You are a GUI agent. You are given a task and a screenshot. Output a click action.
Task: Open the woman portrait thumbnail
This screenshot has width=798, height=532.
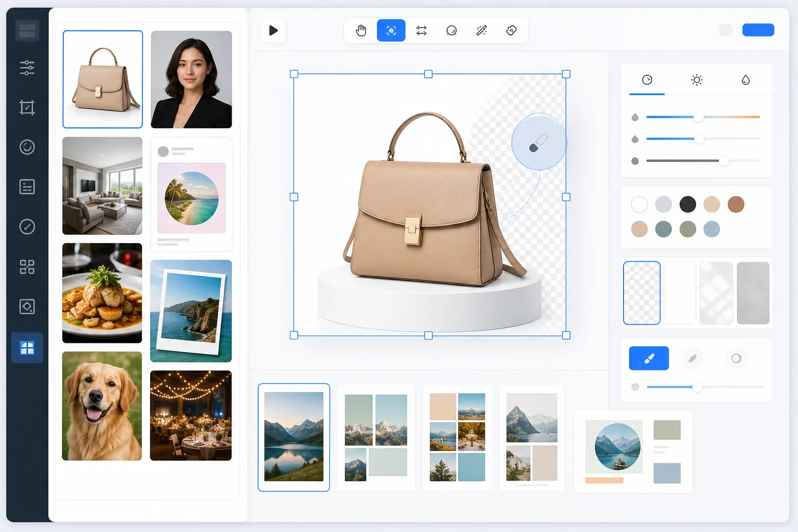[191, 79]
